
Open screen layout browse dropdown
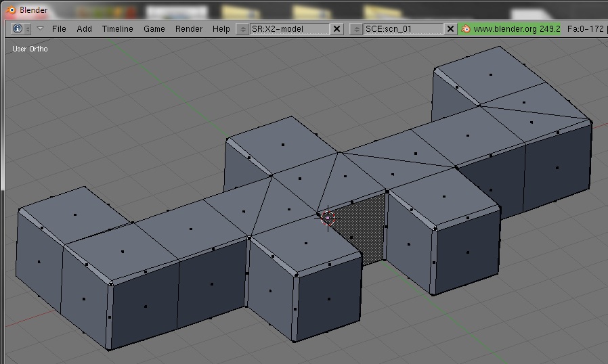pyautogui.click(x=243, y=29)
